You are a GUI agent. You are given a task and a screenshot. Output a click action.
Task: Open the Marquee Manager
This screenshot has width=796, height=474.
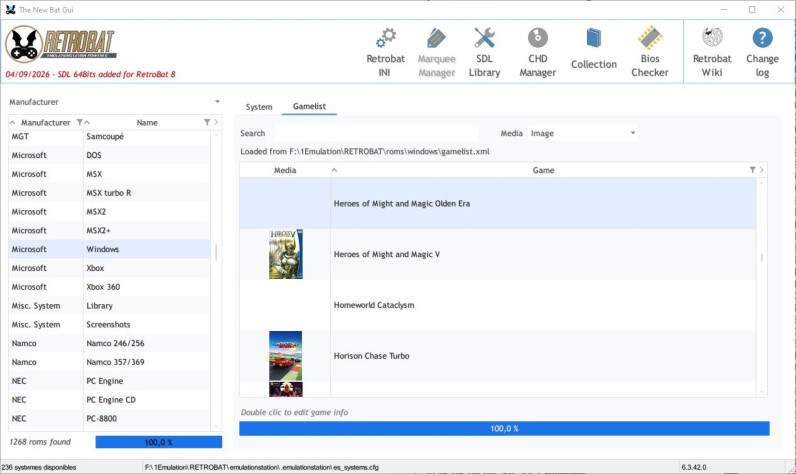[437, 53]
